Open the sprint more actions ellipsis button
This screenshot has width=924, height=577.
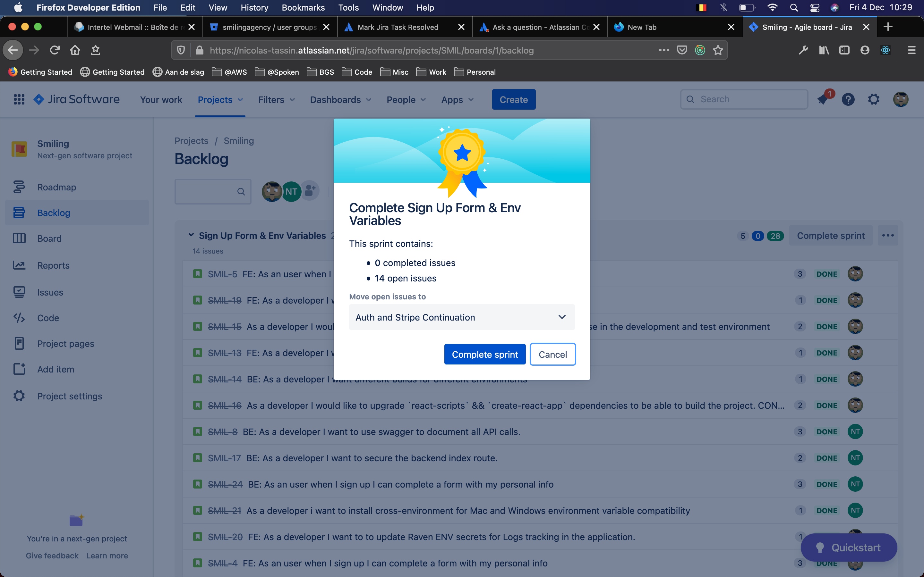[888, 236]
